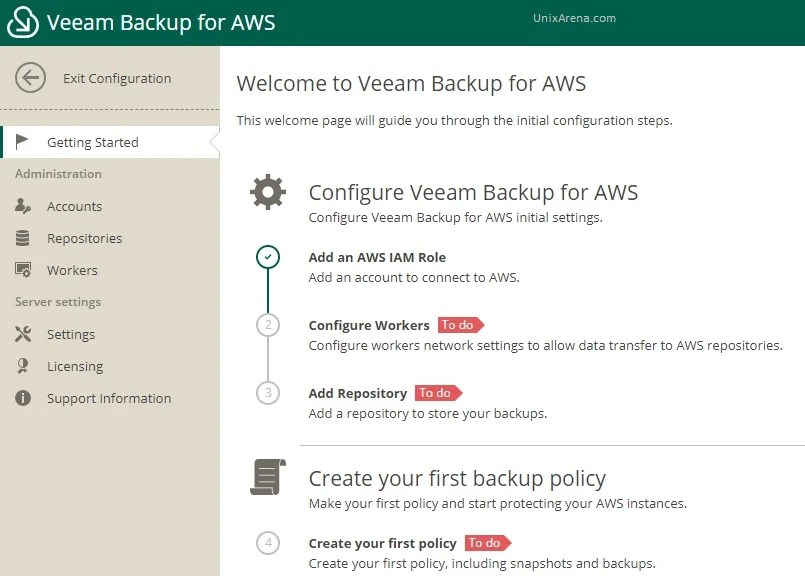Open the Create your first policy step
The width and height of the screenshot is (805, 576).
click(384, 543)
